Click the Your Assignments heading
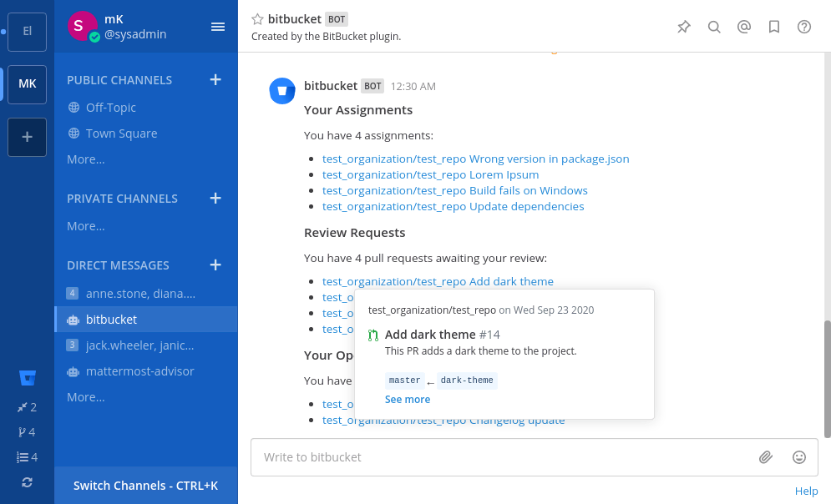 [357, 110]
